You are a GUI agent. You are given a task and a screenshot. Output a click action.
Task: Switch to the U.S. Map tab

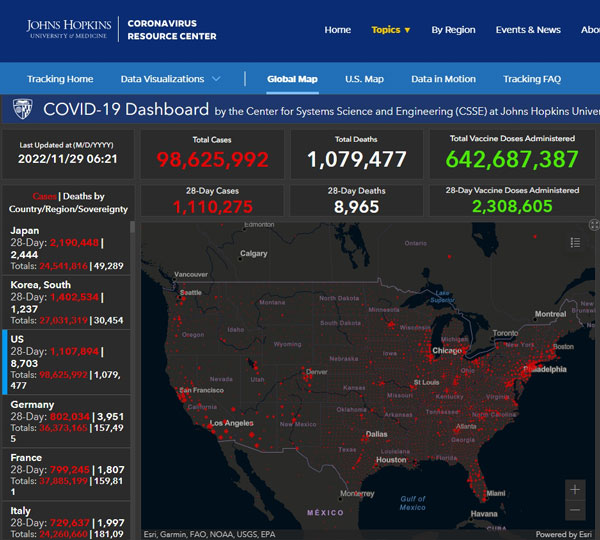(364, 79)
